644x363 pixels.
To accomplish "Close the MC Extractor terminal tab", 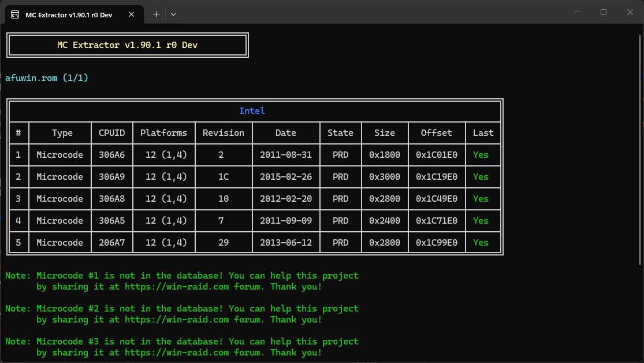I will pos(132,14).
